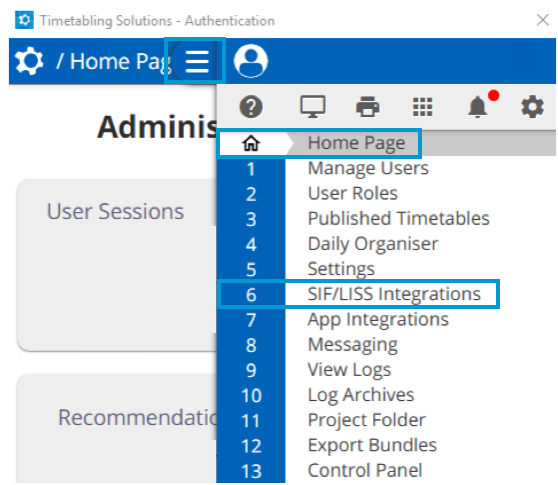Click the monitor display icon
This screenshot has height=485, width=558.
[x=312, y=107]
